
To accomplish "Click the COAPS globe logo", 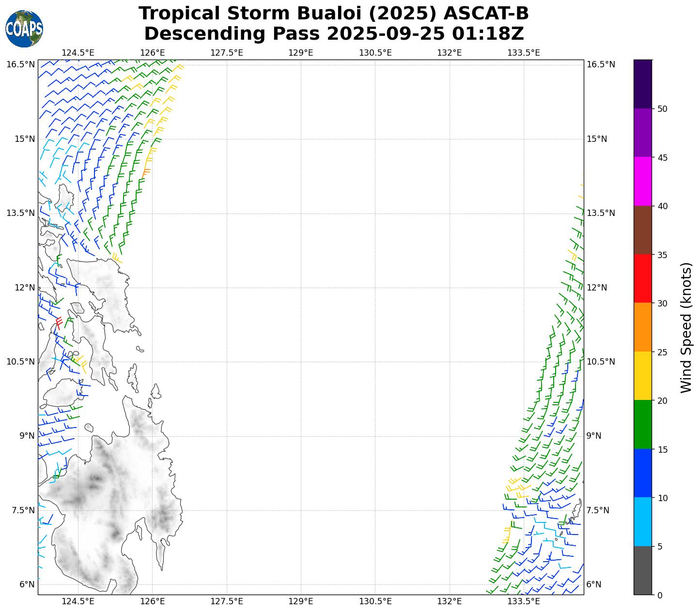I will (x=24, y=29).
